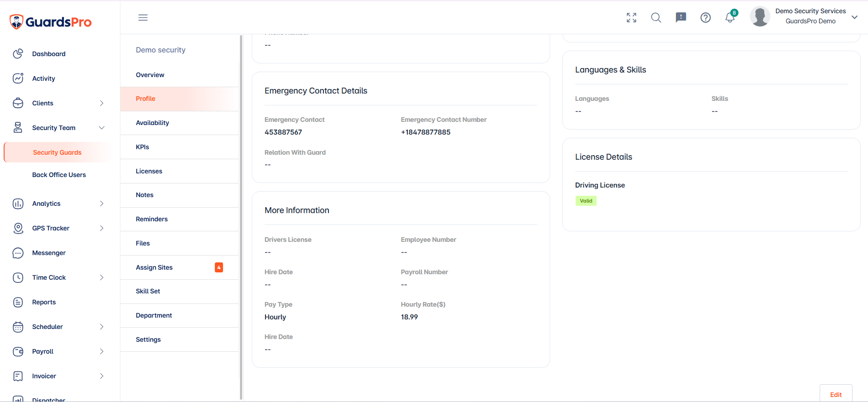
Task: Toggle the hamburger menu icon
Action: 143,17
